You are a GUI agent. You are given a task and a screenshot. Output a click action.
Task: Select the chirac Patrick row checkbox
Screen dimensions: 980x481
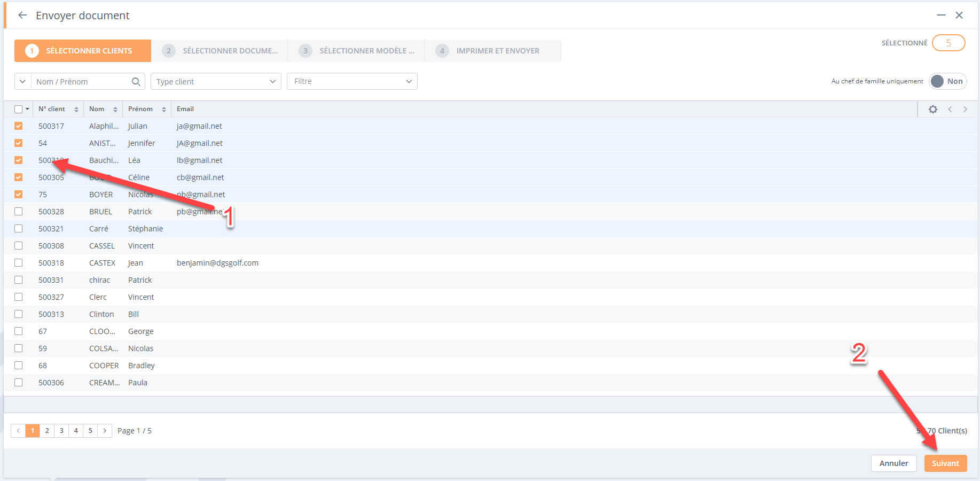coord(18,280)
